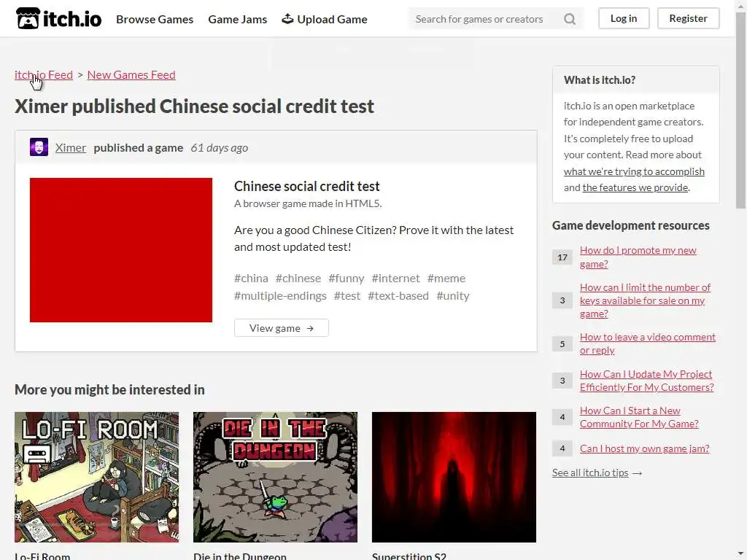This screenshot has width=747, height=560.
Task: Open the New Games Feed link
Action: click(x=131, y=75)
